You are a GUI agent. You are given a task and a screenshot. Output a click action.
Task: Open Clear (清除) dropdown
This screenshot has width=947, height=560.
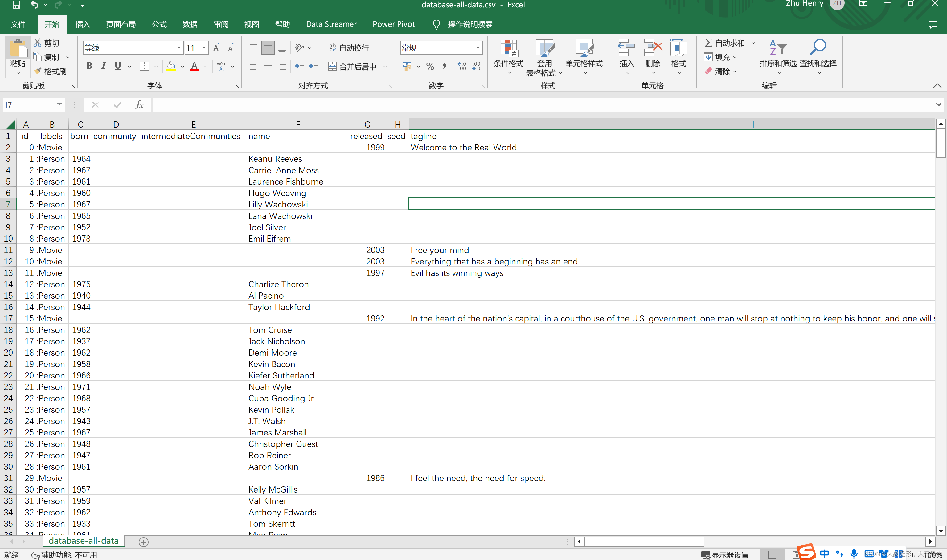point(720,71)
